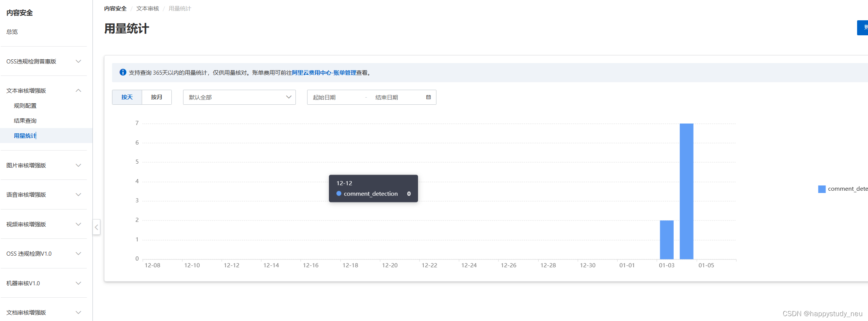868x321 pixels.
Task: Click the 12-08 x-axis label
Action: tap(152, 265)
